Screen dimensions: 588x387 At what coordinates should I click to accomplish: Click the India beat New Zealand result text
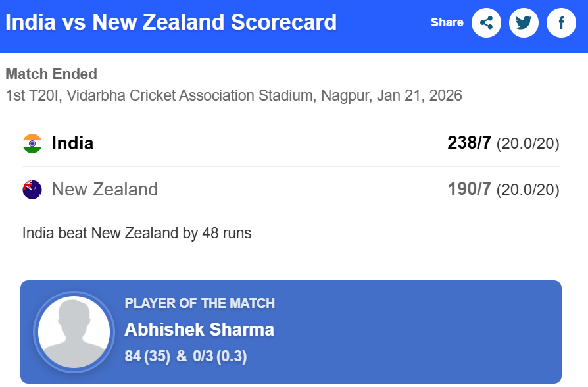click(137, 233)
